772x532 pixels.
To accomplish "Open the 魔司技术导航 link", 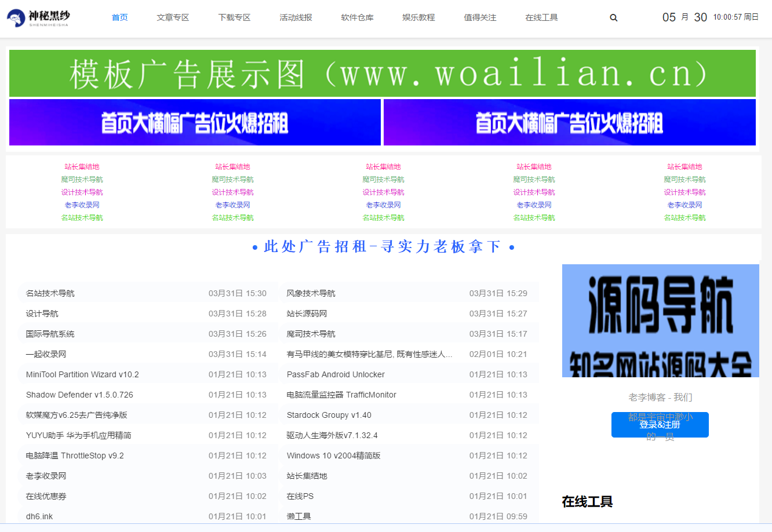I will click(x=82, y=179).
